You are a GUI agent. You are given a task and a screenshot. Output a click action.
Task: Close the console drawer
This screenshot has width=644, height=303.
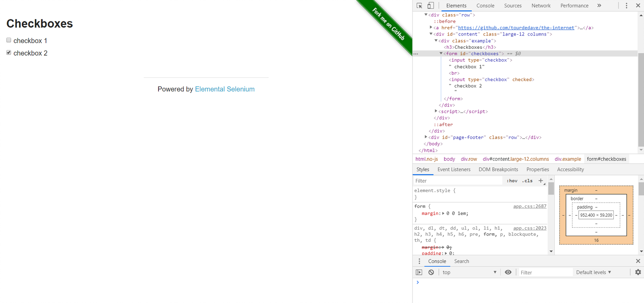pyautogui.click(x=638, y=261)
